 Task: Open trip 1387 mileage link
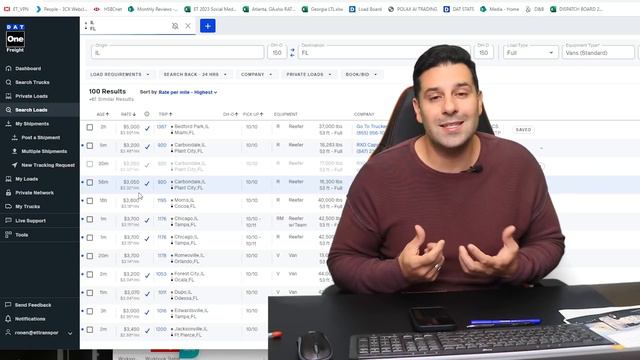click(x=162, y=127)
